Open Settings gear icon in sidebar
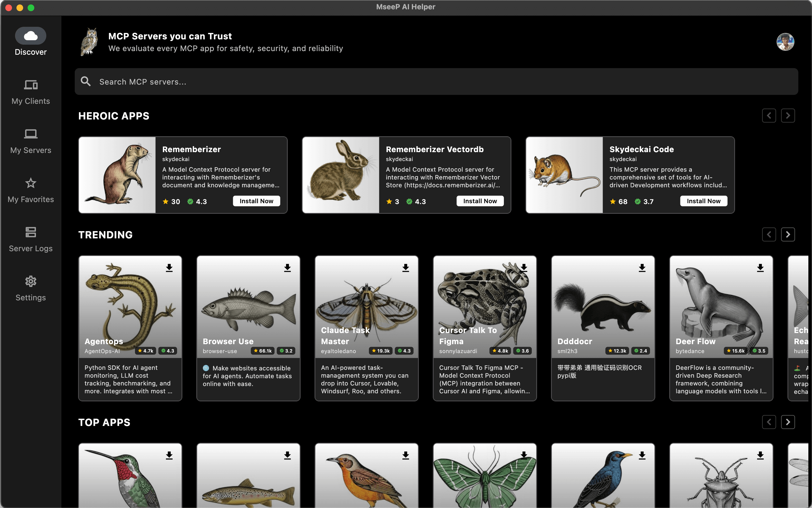 [31, 281]
